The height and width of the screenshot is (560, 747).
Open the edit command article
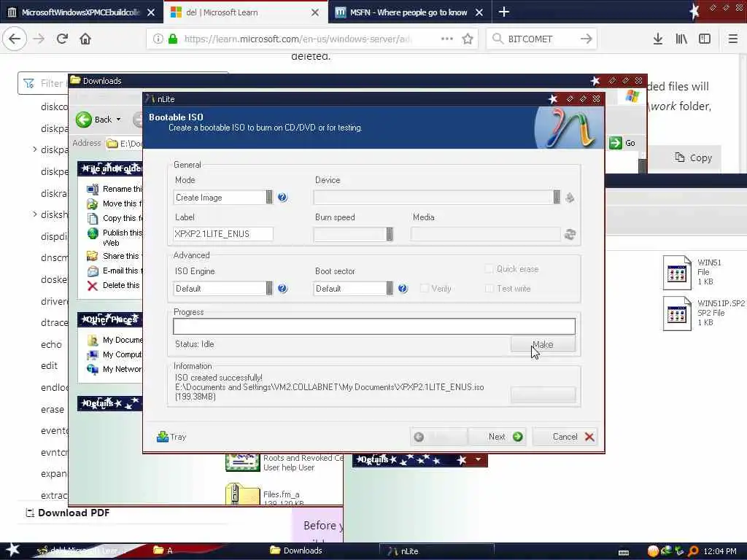pos(49,366)
